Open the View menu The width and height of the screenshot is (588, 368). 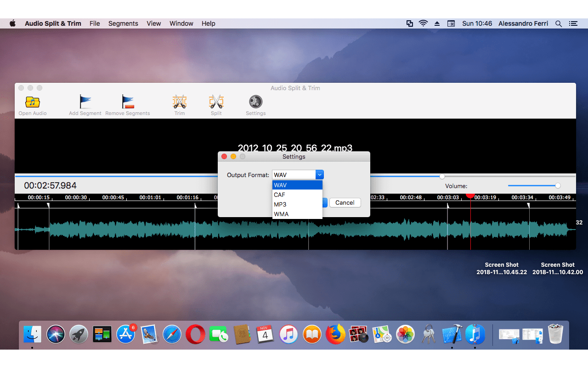point(153,23)
